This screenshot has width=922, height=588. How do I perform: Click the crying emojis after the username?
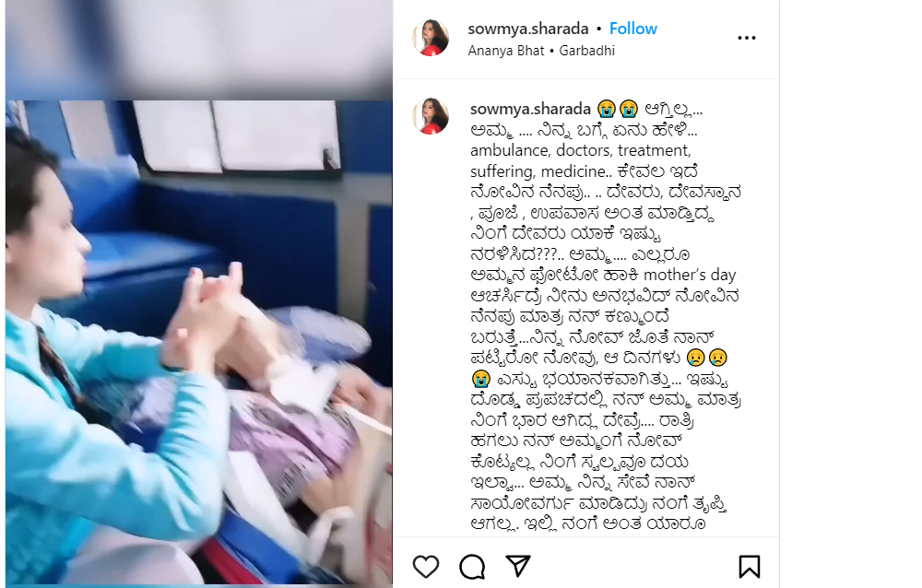pos(618,109)
